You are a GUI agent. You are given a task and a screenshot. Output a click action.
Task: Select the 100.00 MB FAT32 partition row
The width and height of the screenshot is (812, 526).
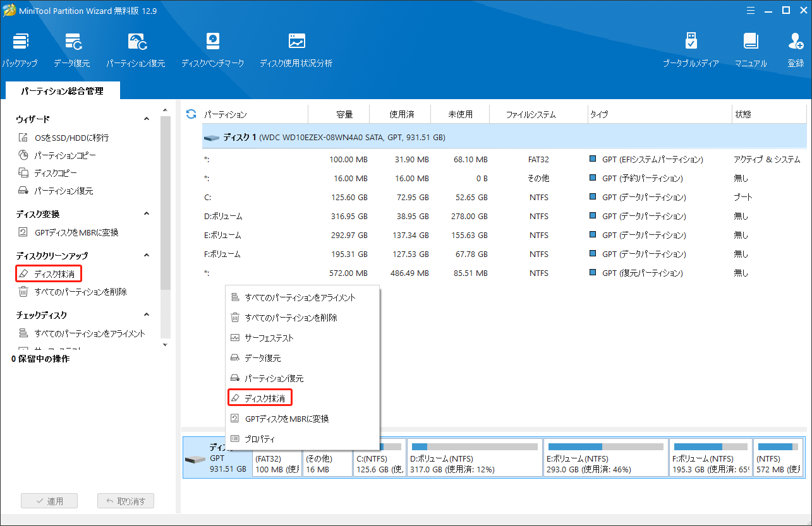[504, 159]
